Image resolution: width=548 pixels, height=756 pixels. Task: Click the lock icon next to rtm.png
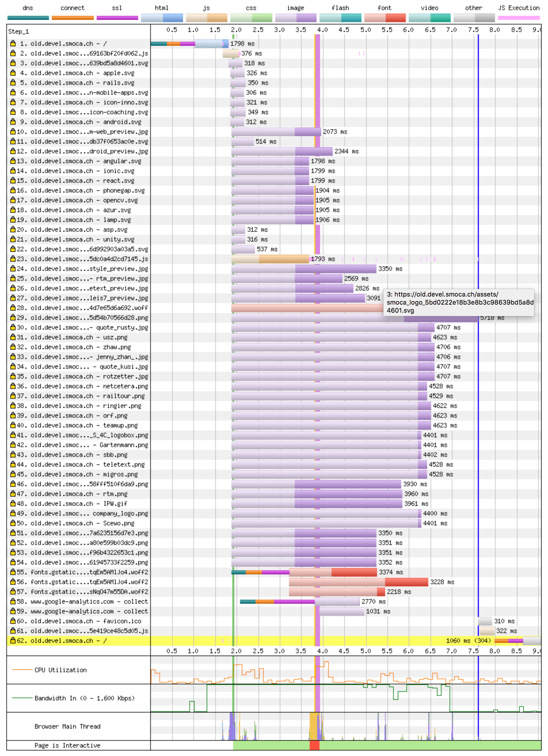[13, 494]
